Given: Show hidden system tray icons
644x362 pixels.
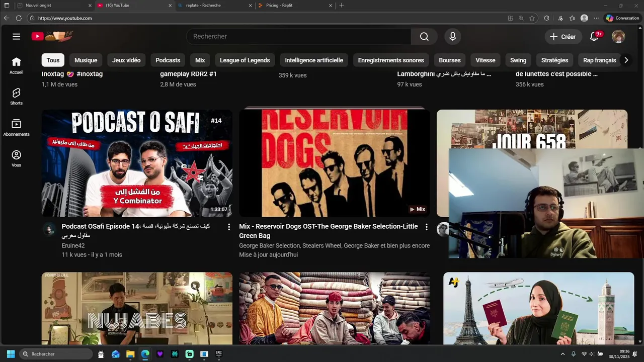Looking at the screenshot, I should [x=562, y=354].
